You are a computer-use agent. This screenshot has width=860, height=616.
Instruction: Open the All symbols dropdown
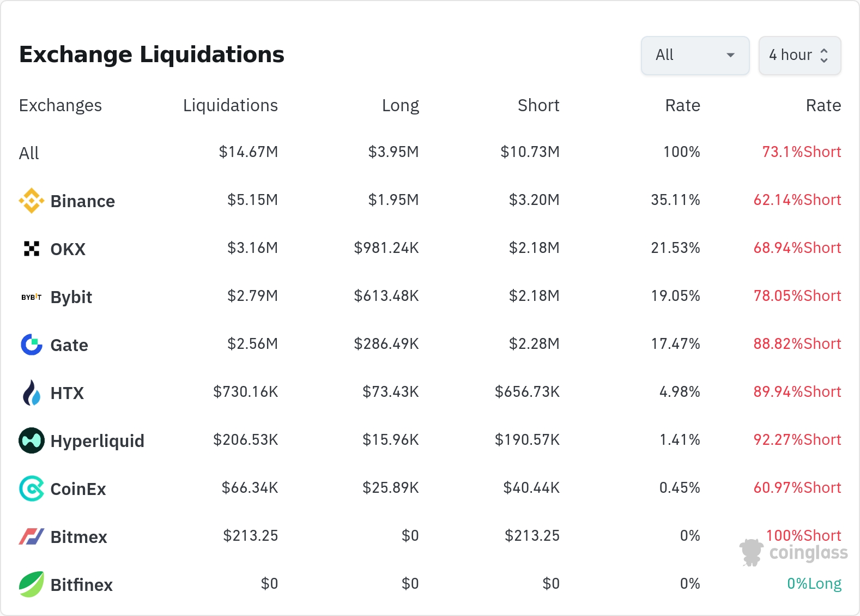point(695,55)
